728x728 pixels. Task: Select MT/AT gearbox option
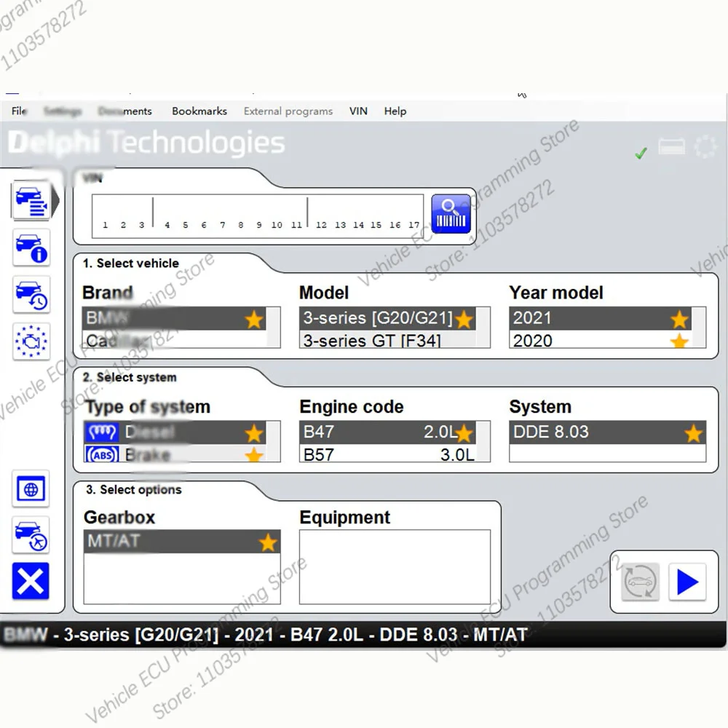(x=182, y=542)
